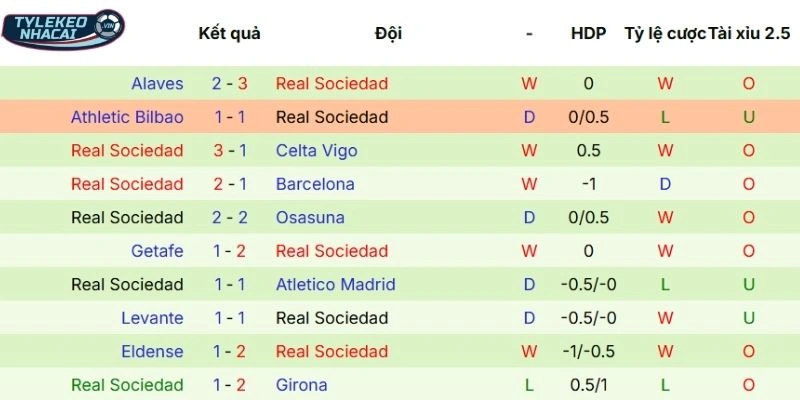
Task: Open the Getafe team link
Action: pos(157,251)
